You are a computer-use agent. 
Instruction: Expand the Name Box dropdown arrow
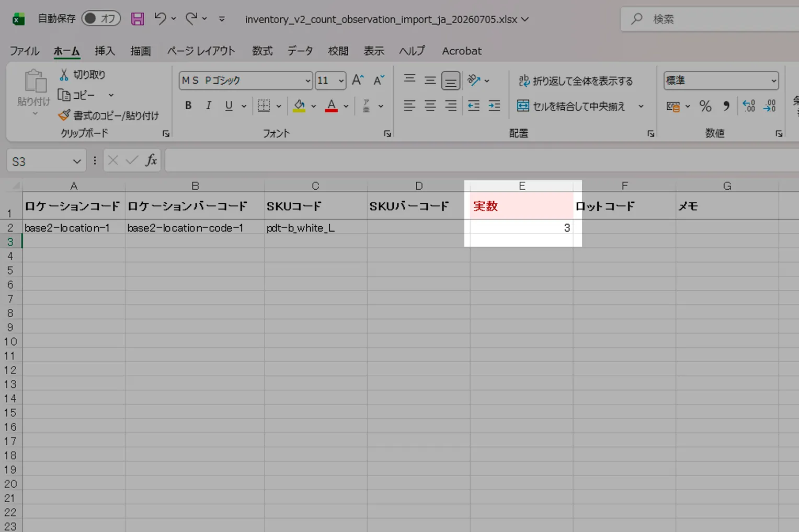77,161
